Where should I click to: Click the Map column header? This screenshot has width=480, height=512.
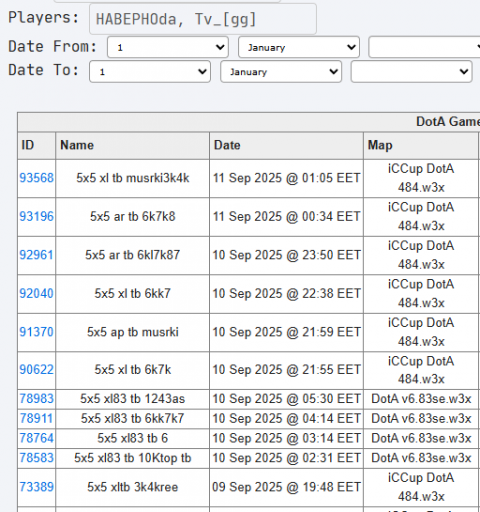tap(421, 145)
